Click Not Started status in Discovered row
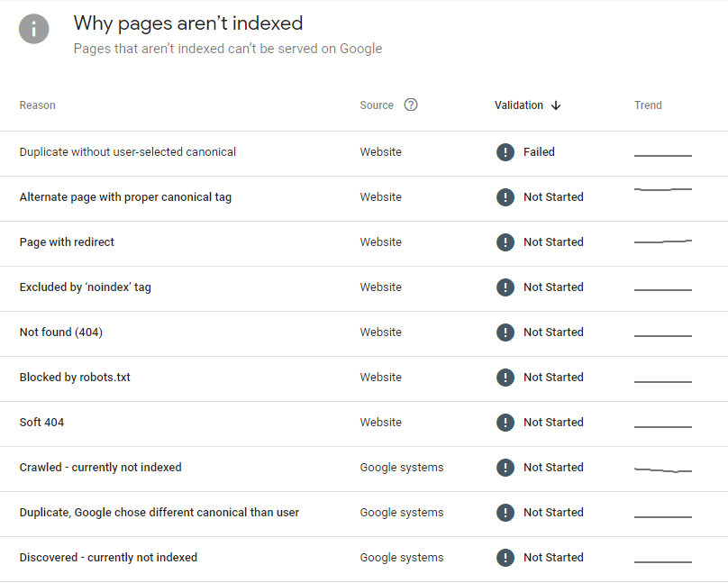This screenshot has width=728, height=583. coord(553,558)
